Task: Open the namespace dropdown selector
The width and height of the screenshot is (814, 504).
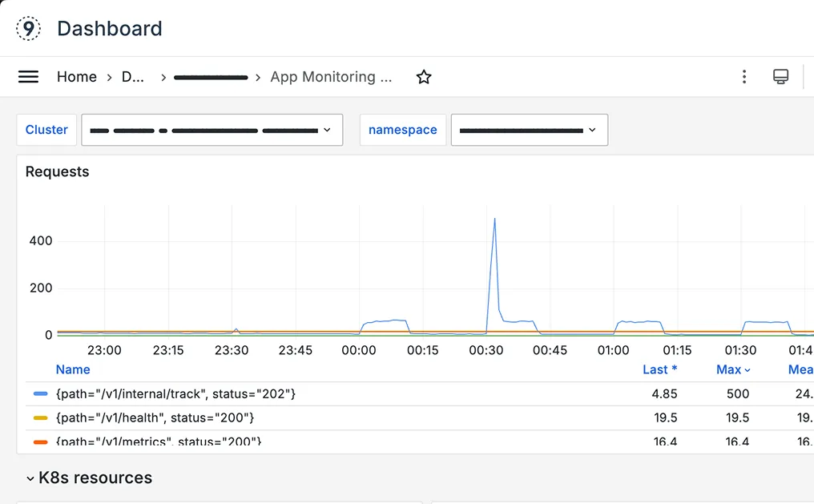Action: tap(529, 130)
